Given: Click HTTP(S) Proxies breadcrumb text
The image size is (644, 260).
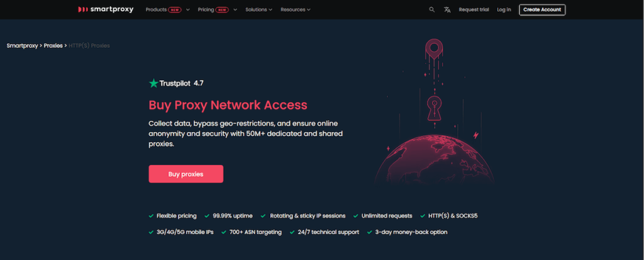Looking at the screenshot, I should tap(89, 46).
